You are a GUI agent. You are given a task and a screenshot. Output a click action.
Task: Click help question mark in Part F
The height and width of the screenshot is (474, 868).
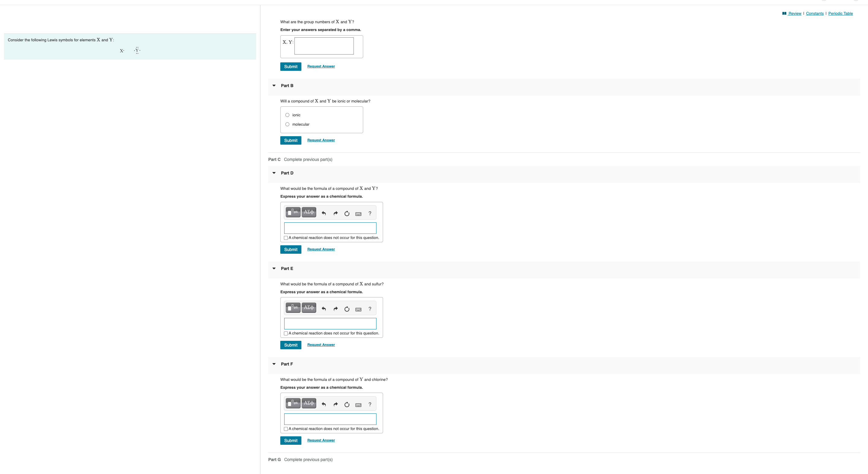(x=370, y=404)
